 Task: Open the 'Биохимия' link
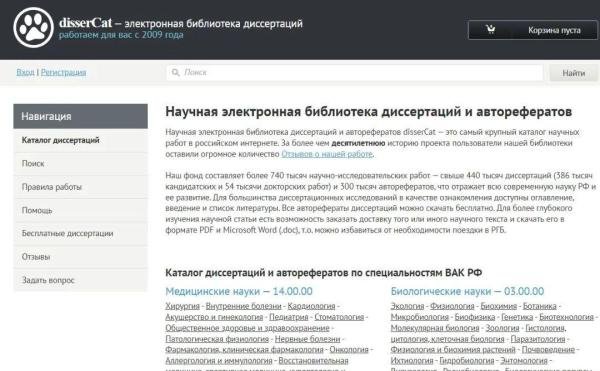(x=498, y=306)
